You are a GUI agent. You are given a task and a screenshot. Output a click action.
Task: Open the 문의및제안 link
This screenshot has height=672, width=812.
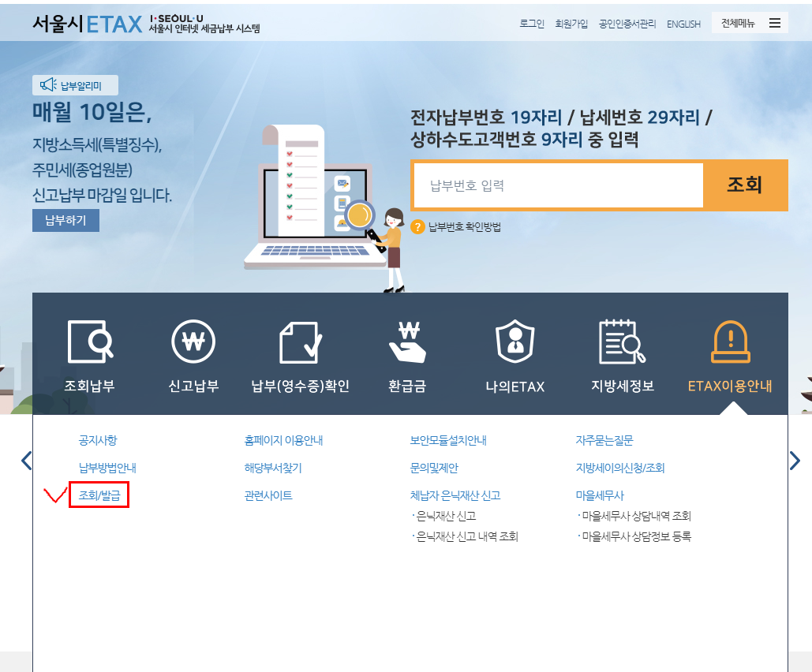click(434, 468)
